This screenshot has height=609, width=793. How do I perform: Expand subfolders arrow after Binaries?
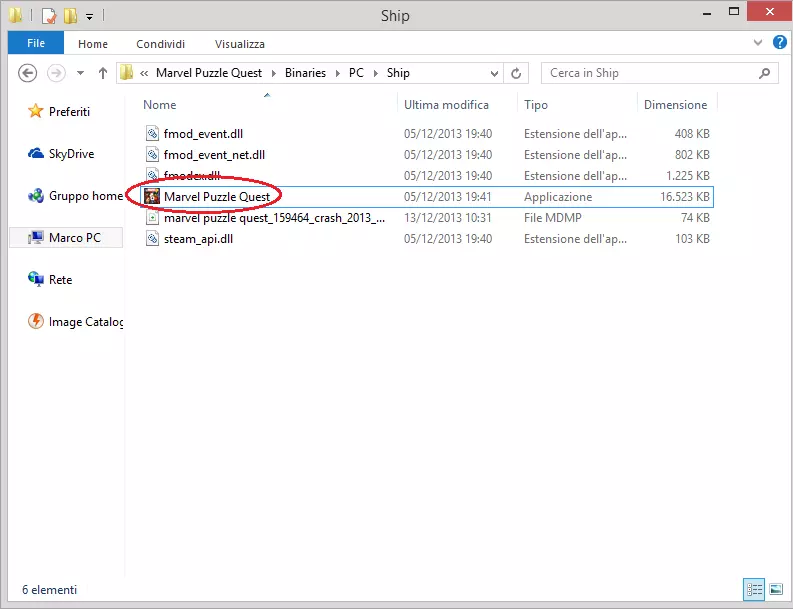click(338, 73)
